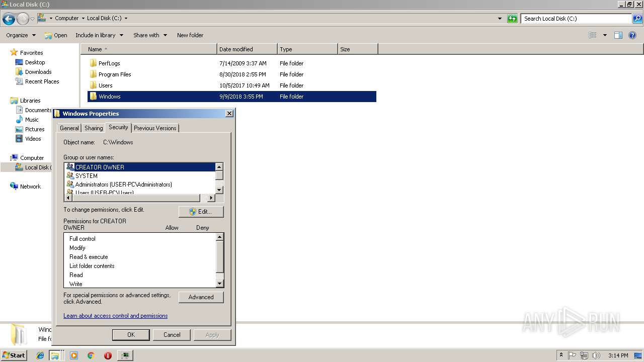The height and width of the screenshot is (362, 644).
Task: Click the green refresh icon in address bar
Action: tap(512, 19)
